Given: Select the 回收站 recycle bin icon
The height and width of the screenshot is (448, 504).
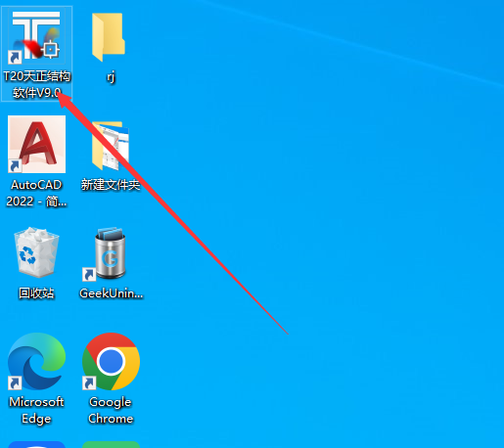Looking at the screenshot, I should click(x=36, y=252).
